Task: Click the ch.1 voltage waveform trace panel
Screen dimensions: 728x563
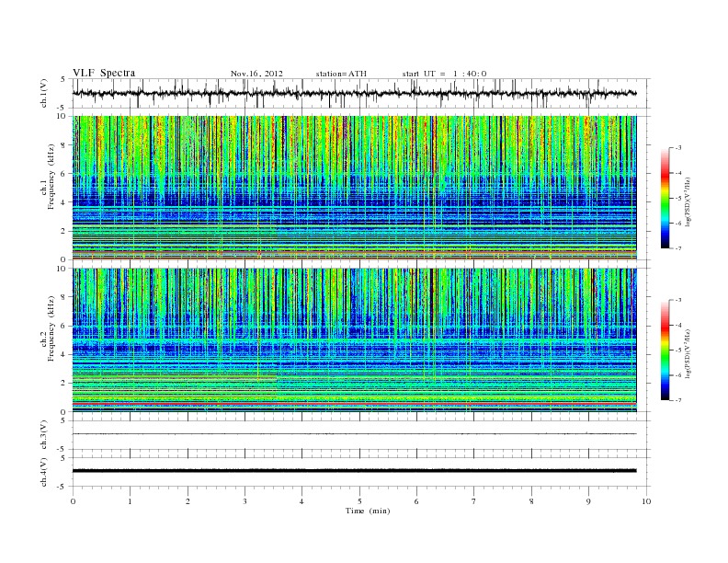Action: click(x=361, y=93)
